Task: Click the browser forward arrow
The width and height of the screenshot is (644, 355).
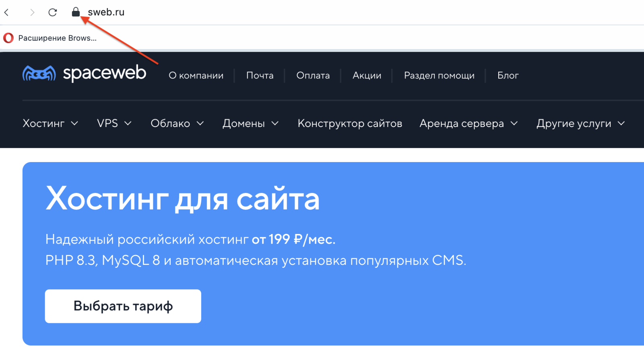Action: pyautogui.click(x=32, y=12)
